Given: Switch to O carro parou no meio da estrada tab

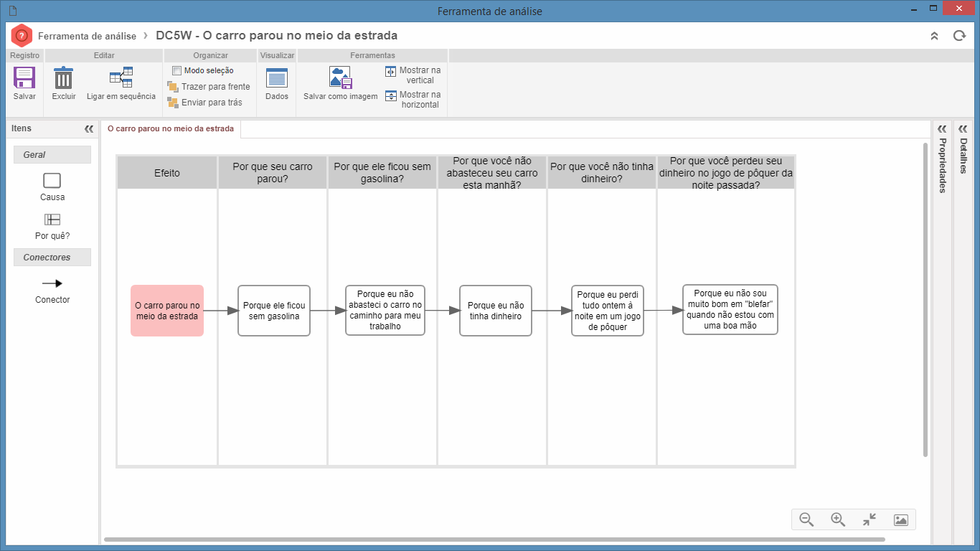Looking at the screenshot, I should [x=171, y=129].
